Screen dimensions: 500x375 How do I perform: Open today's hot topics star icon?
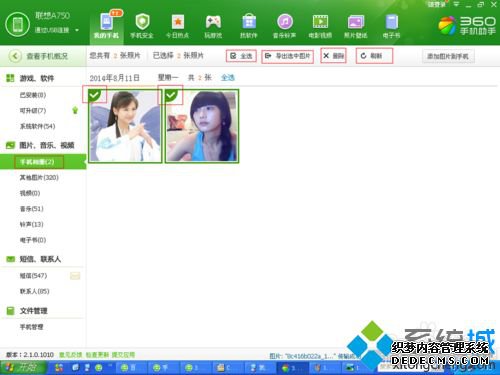178,22
